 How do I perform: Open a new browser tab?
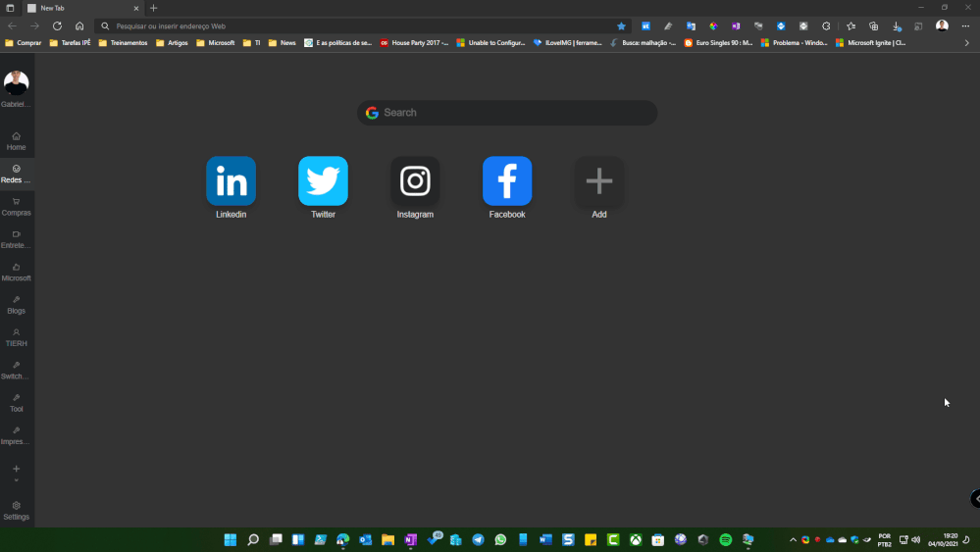154,8
